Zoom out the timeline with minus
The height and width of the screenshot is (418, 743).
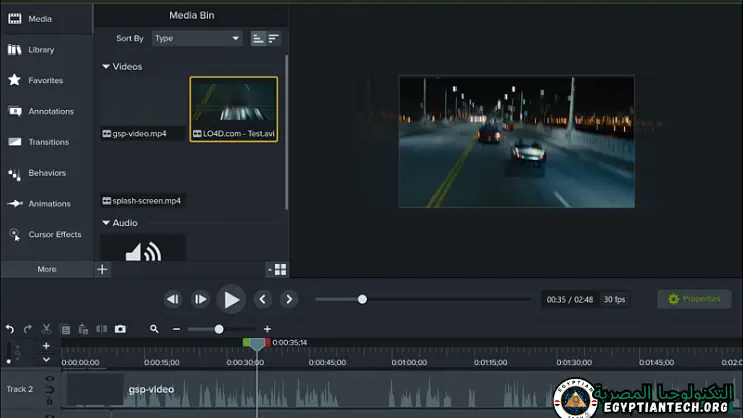point(176,329)
